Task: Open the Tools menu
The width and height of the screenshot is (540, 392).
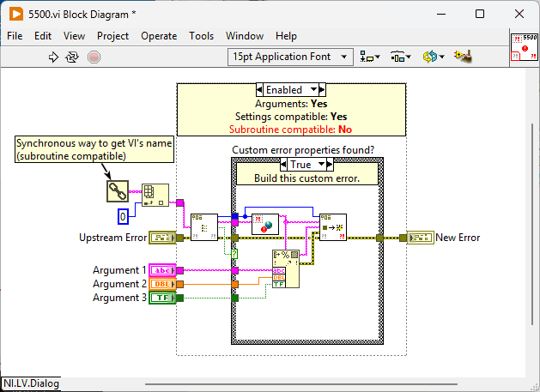Action: click(201, 36)
